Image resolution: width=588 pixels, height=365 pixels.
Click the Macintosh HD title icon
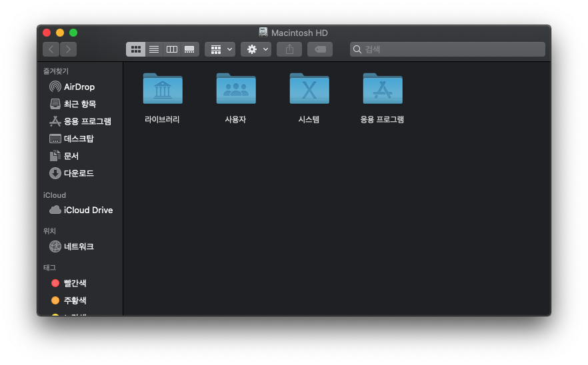pos(263,33)
